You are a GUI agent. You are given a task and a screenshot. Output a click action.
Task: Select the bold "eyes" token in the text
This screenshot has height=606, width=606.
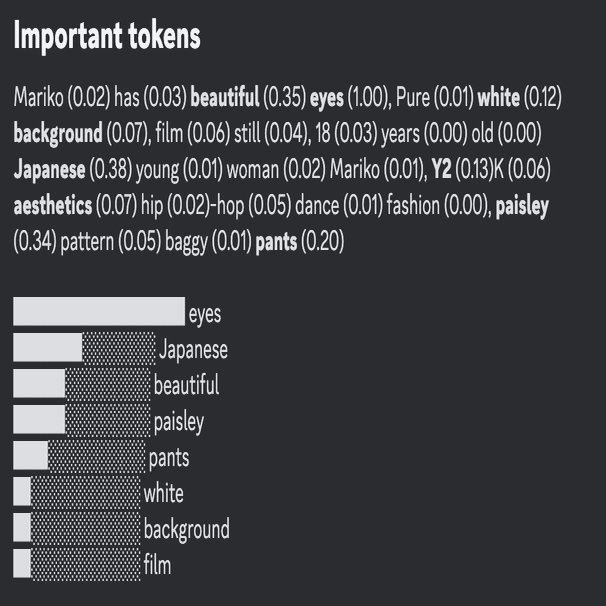click(x=327, y=98)
